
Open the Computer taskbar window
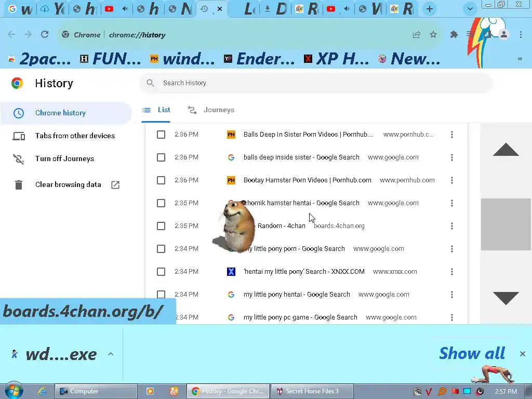[96, 391]
